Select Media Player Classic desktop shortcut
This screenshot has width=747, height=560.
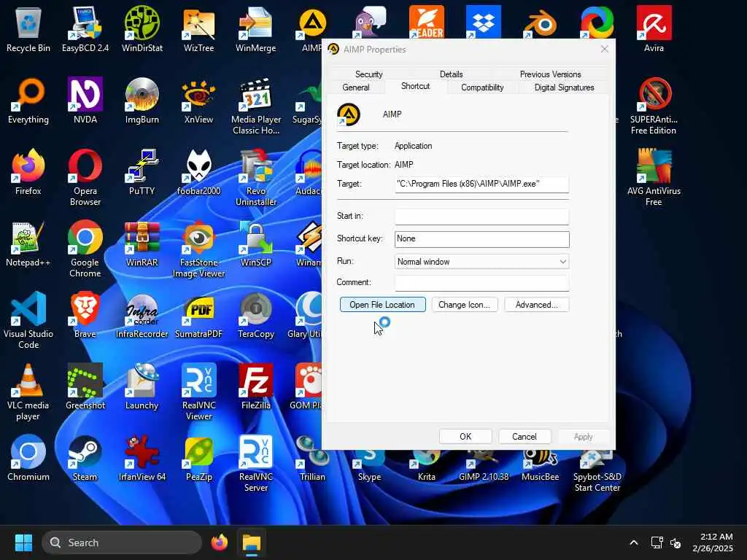(256, 106)
